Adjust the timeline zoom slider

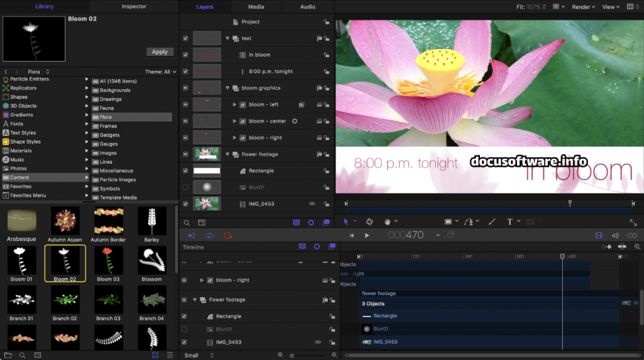[292, 356]
